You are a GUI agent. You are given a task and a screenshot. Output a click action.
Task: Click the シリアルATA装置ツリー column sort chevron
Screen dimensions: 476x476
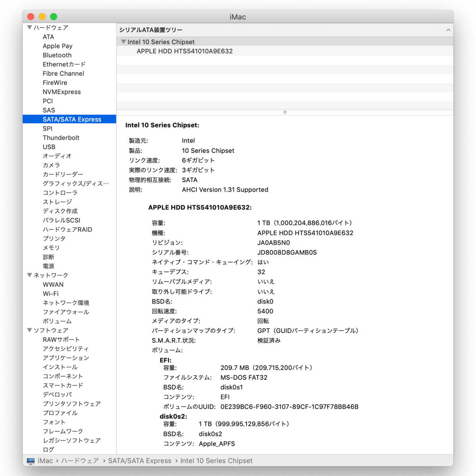[448, 30]
